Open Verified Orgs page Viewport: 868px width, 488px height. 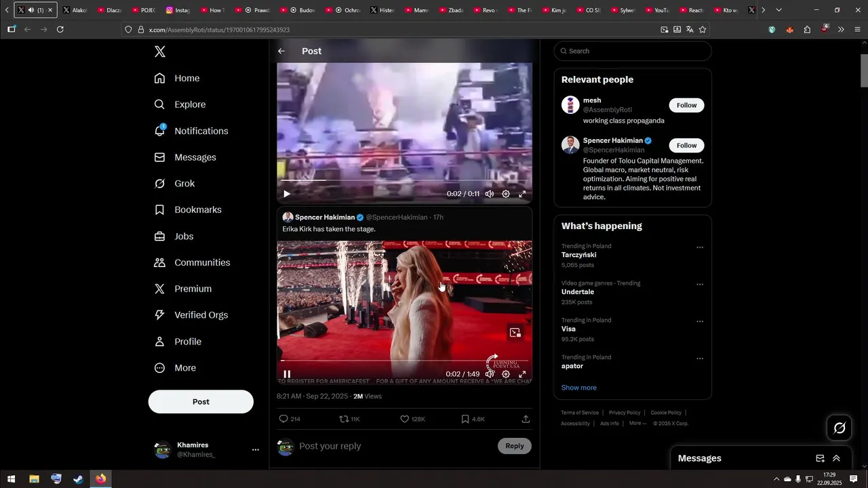click(x=191, y=315)
